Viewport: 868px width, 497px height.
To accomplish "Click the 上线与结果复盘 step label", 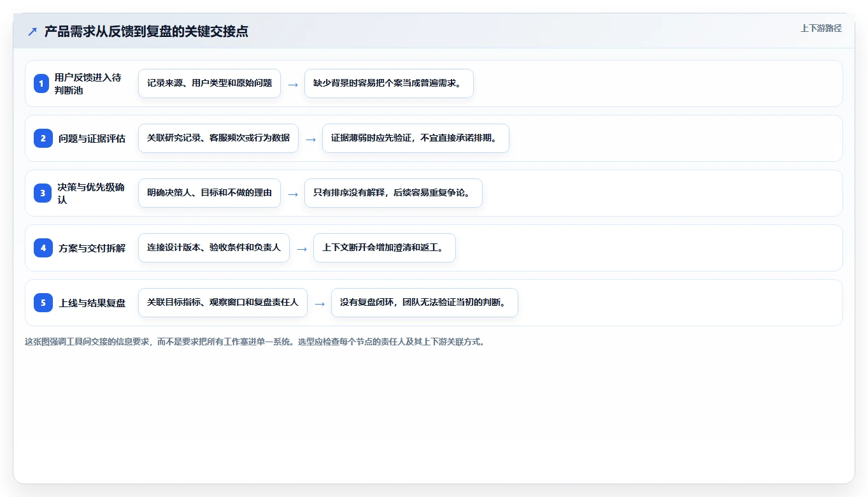I will (x=92, y=303).
